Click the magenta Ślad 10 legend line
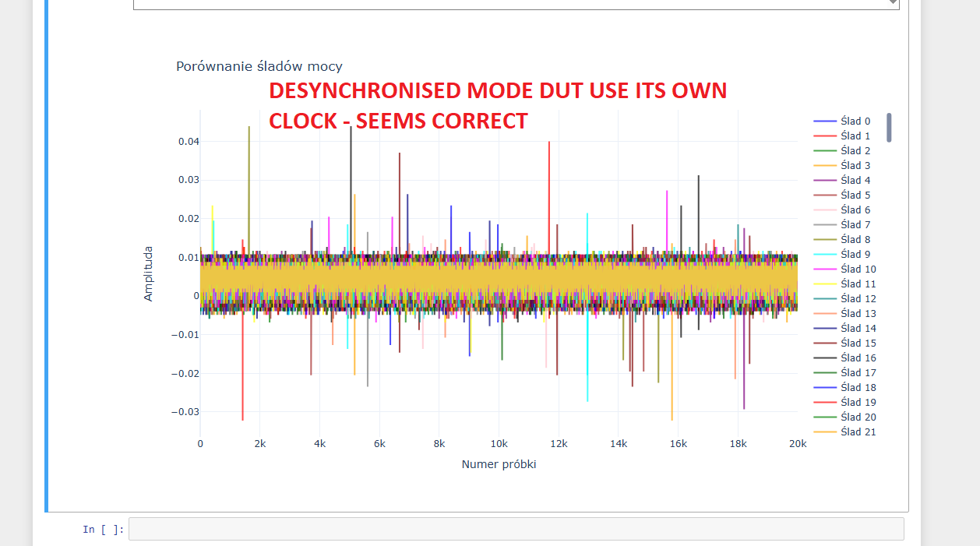This screenshot has width=980, height=546. pyautogui.click(x=824, y=269)
